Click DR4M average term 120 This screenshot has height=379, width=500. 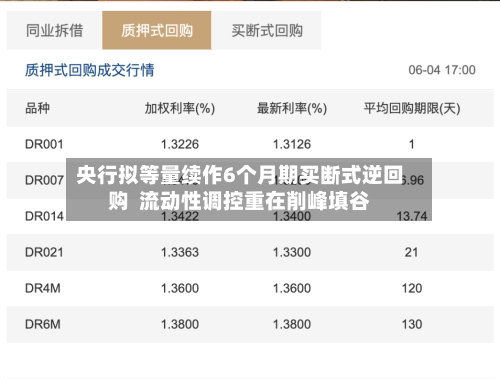412,288
